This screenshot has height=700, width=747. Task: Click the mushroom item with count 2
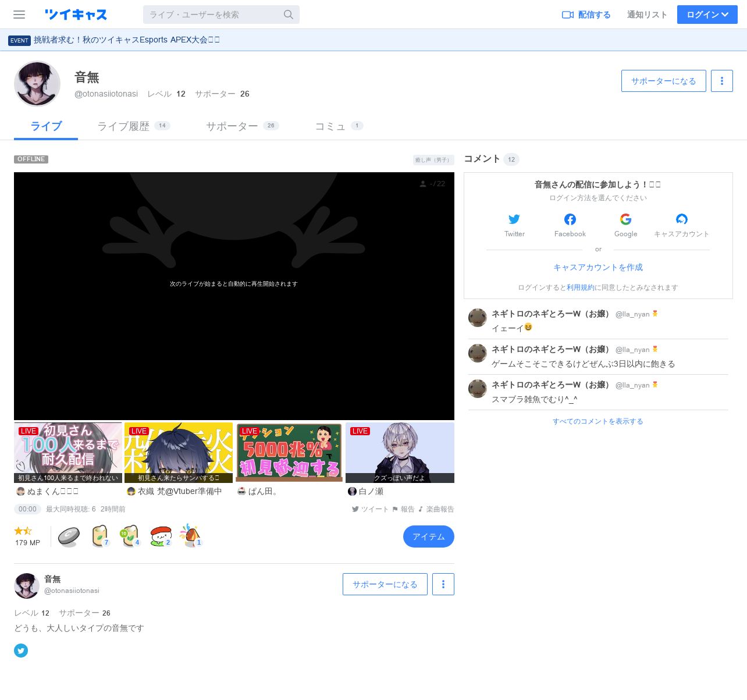161,536
